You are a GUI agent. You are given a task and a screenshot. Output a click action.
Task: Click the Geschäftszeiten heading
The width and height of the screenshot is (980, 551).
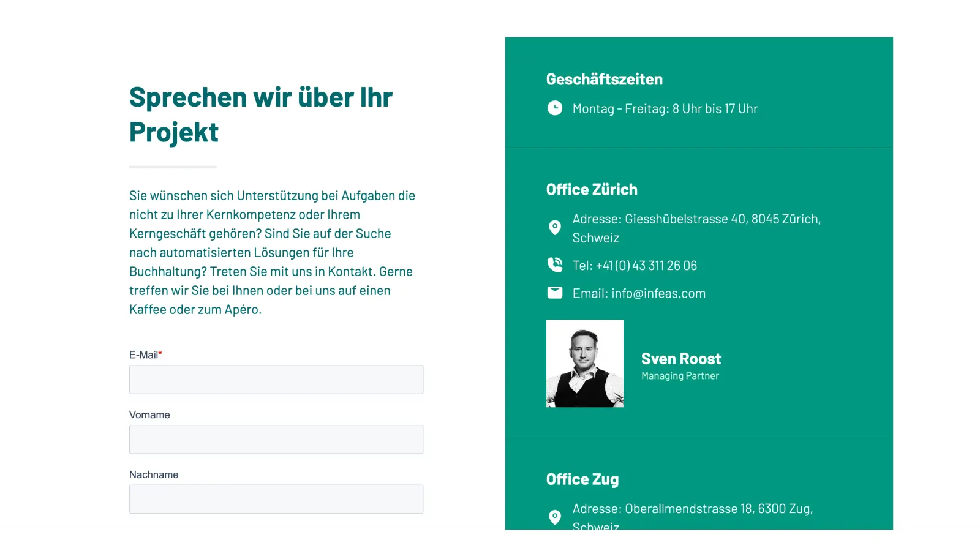pyautogui.click(x=605, y=80)
